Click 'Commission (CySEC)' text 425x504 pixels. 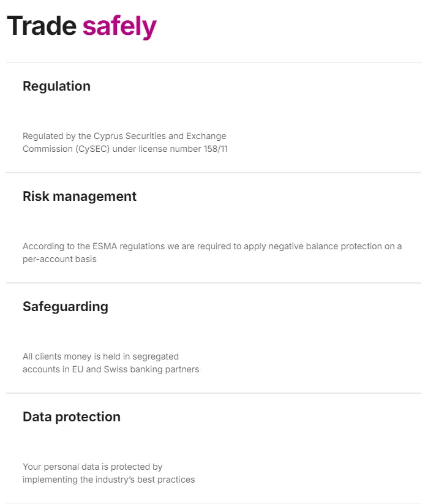click(66, 149)
